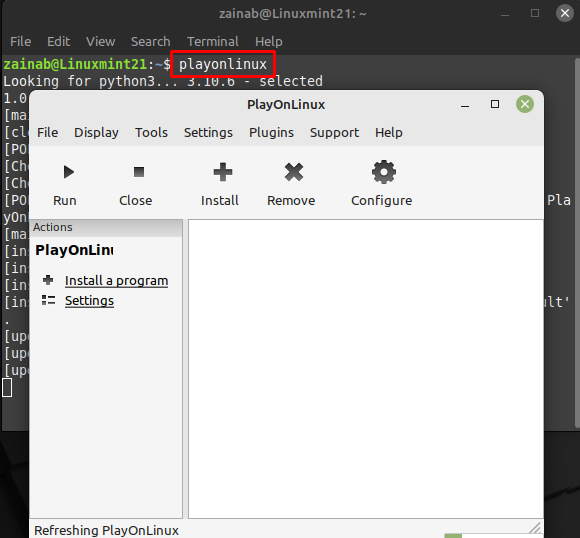The width and height of the screenshot is (580, 538).
Task: Click the PlayOnLinux window title bar
Action: click(x=286, y=104)
